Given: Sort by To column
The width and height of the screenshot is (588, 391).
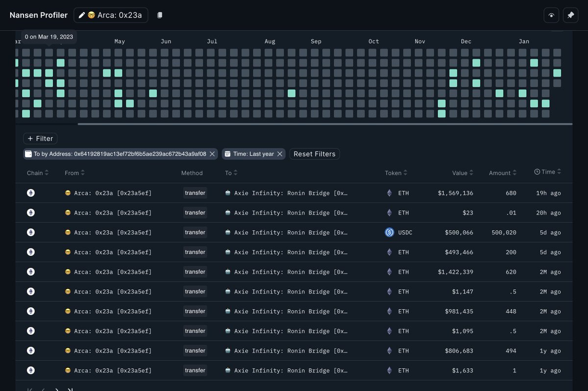Looking at the screenshot, I should click(x=231, y=173).
